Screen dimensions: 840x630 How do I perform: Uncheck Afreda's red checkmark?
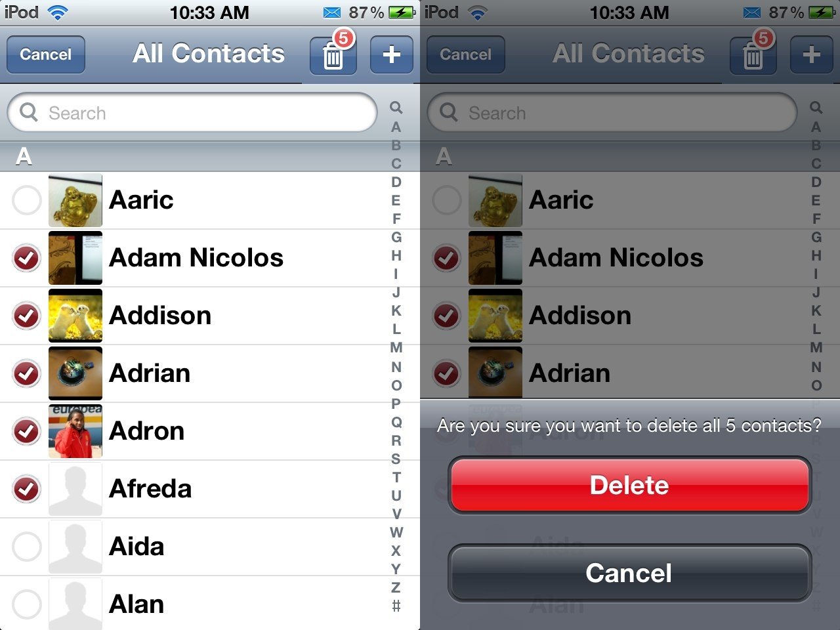pyautogui.click(x=27, y=489)
